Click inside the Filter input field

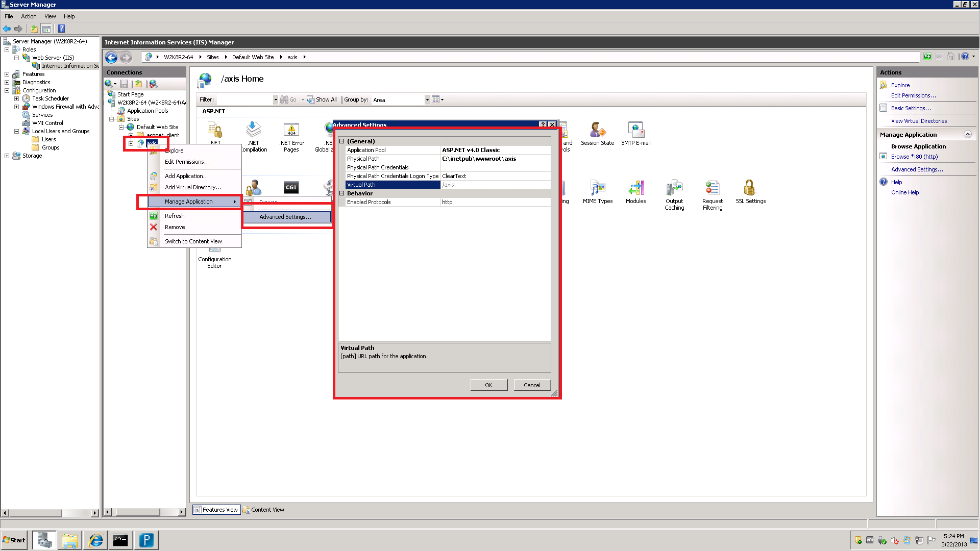(244, 100)
